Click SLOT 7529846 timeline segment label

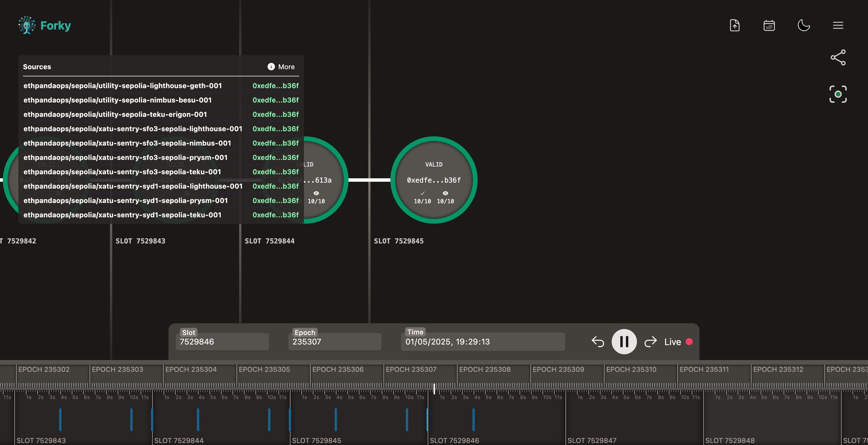coord(454,440)
